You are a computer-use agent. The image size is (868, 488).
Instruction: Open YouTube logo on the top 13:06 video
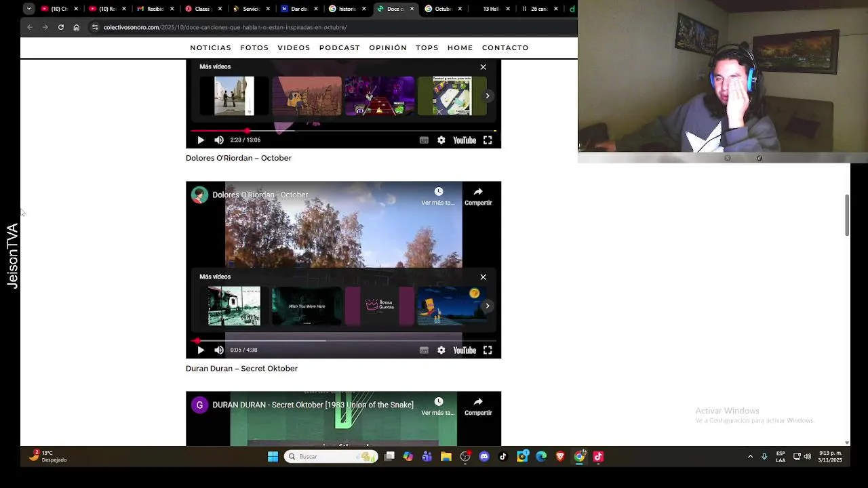(x=465, y=140)
